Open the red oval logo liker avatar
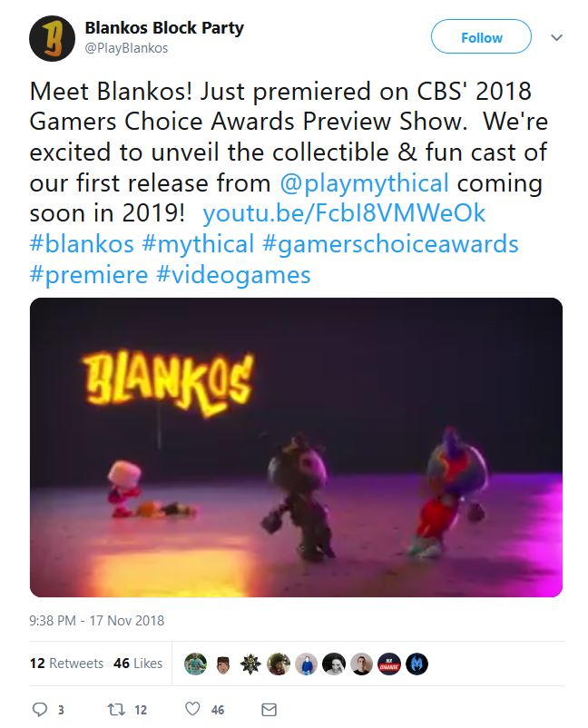Screen dimensions: 588x728 tap(389, 664)
